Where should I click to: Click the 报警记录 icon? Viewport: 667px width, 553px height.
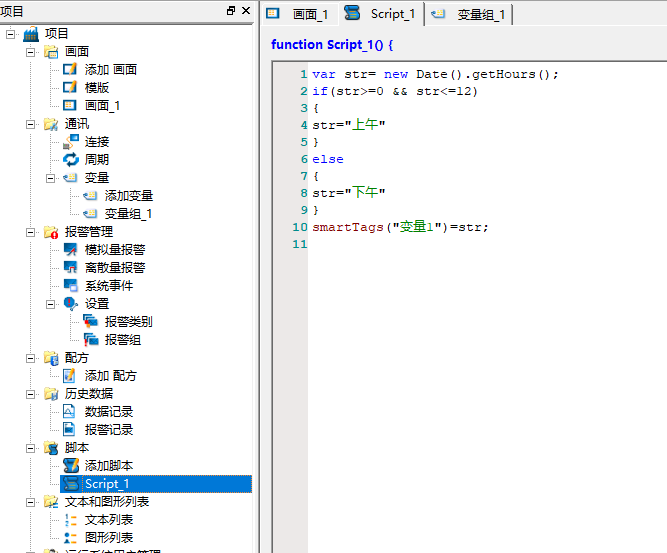click(x=69, y=430)
